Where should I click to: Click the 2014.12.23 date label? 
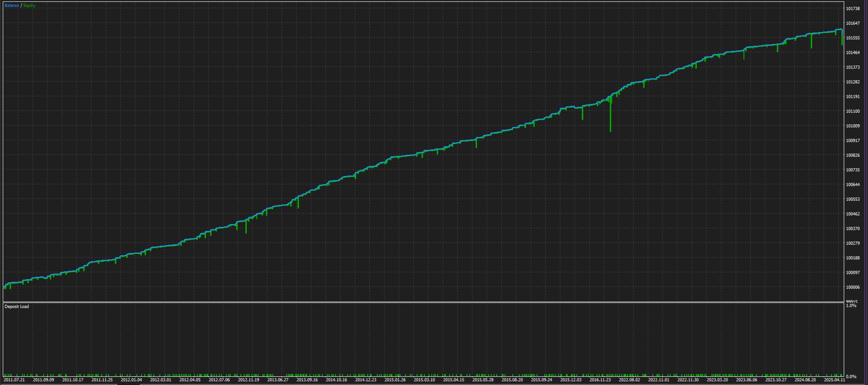pos(366,380)
